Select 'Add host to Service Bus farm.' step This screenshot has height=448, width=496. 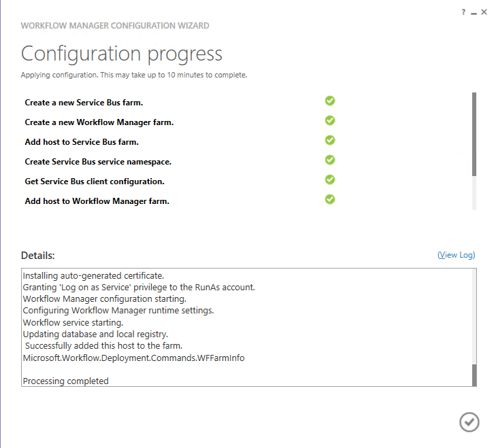point(82,142)
